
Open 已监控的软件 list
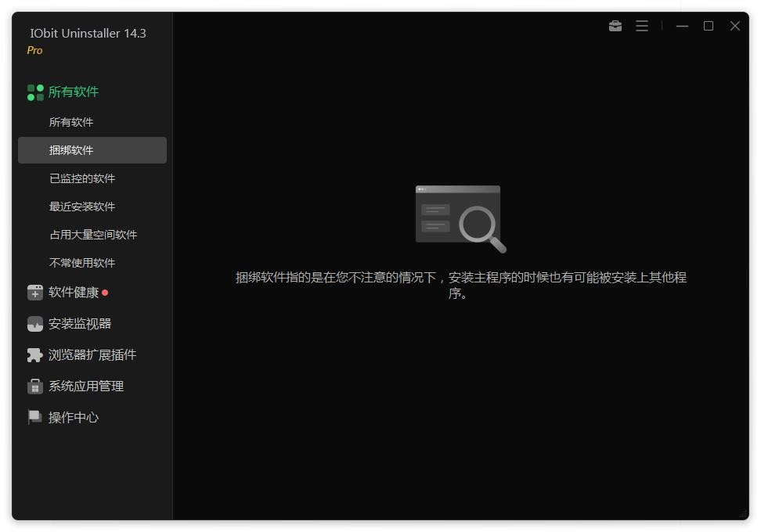82,178
